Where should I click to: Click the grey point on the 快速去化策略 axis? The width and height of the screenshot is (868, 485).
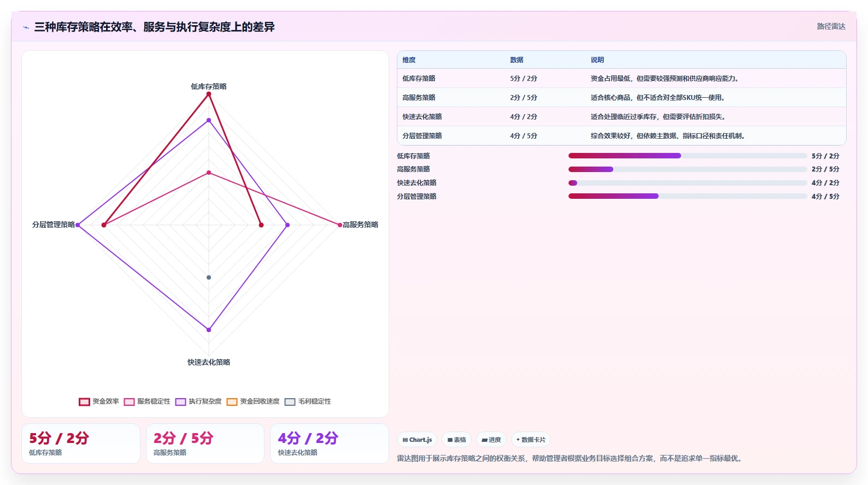(x=208, y=277)
